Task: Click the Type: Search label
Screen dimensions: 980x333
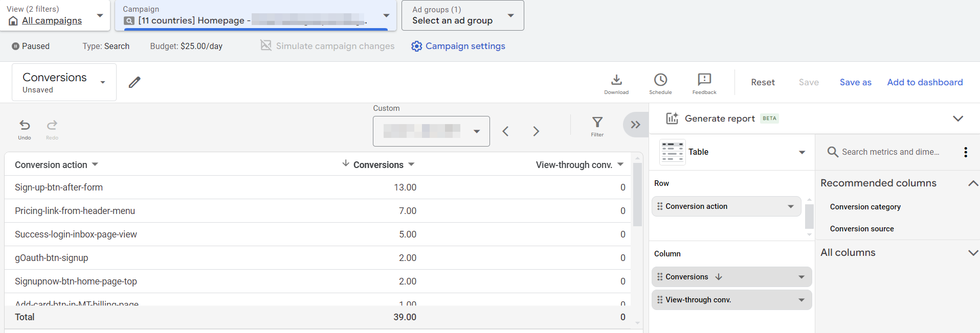Action: coord(106,46)
